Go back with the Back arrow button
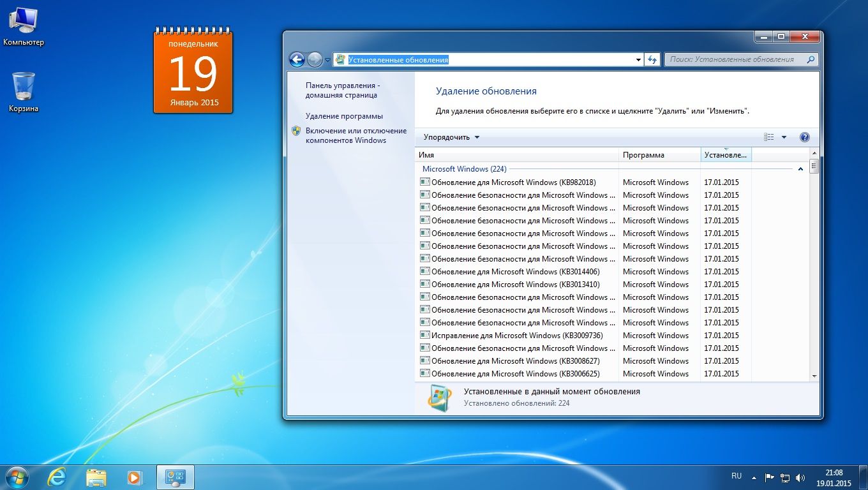The width and height of the screenshot is (868, 490). point(297,59)
